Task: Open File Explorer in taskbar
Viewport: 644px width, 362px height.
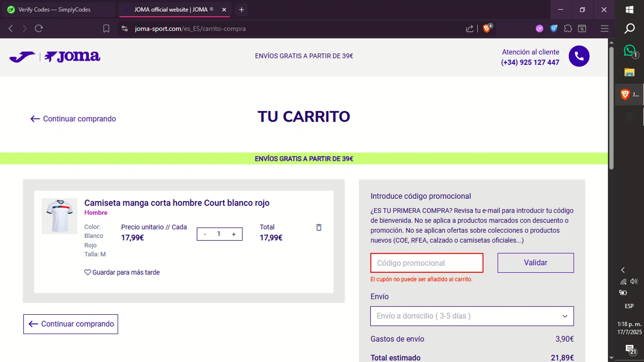Action: coord(629,73)
